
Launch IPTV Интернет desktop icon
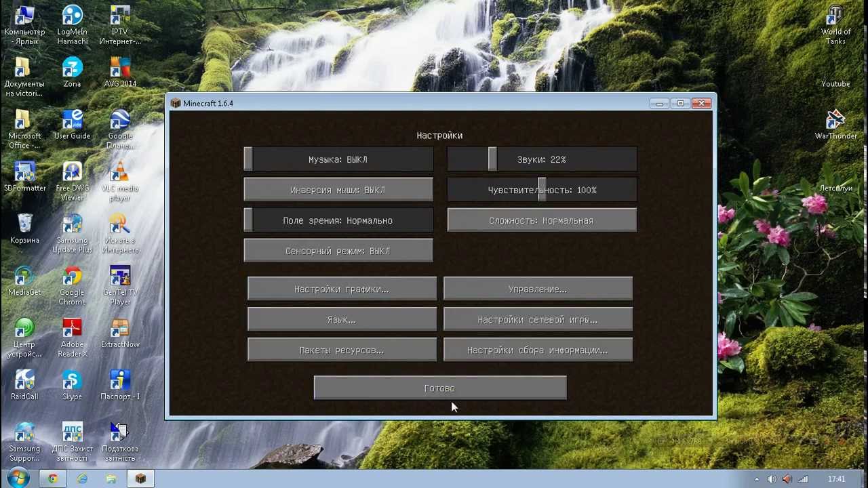(x=120, y=25)
